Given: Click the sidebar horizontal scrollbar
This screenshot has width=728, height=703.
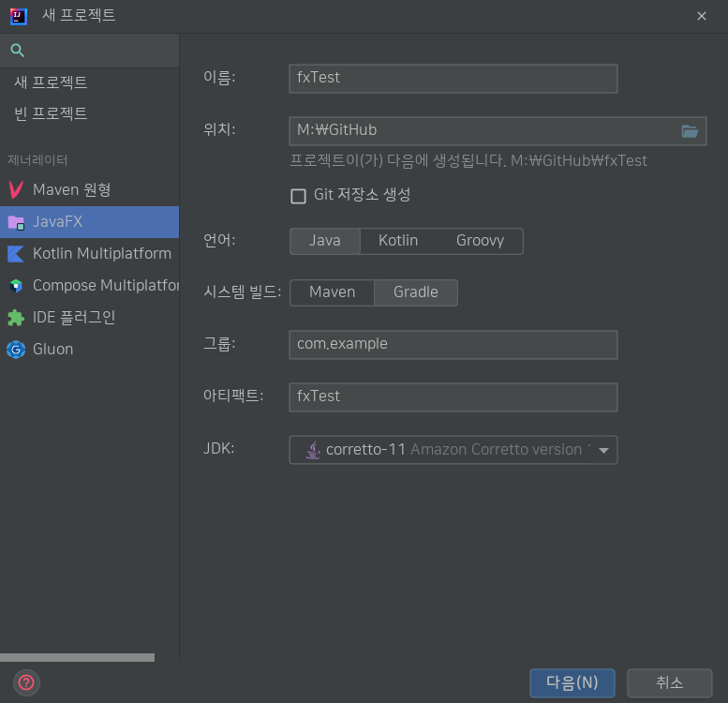Looking at the screenshot, I should [77, 657].
